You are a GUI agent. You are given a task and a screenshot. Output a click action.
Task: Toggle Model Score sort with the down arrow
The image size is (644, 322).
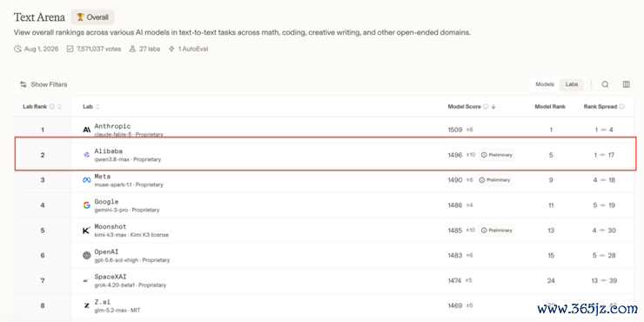[x=493, y=106]
